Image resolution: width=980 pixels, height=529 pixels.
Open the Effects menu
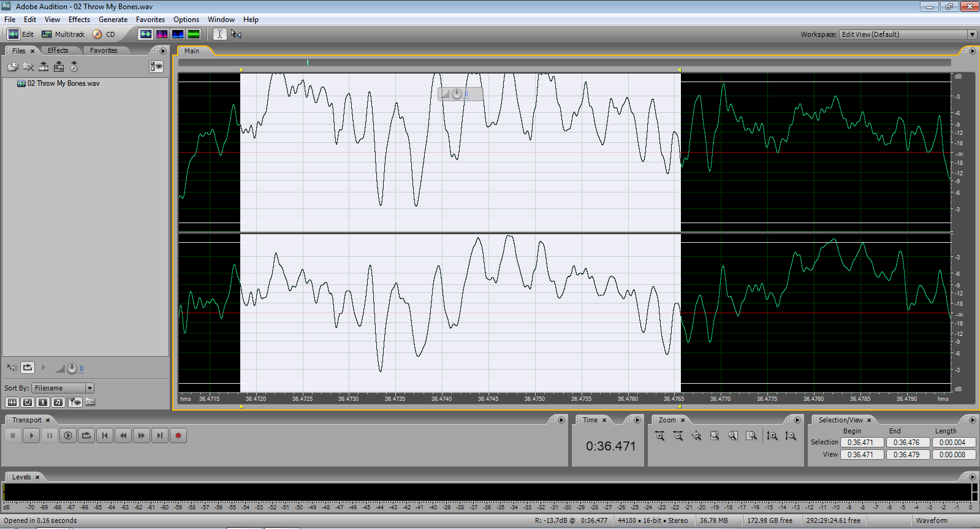79,20
